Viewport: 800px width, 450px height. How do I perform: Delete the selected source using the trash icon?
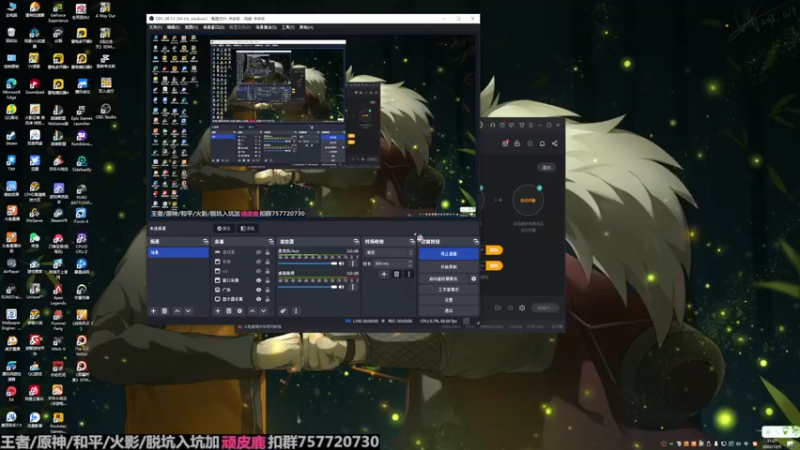click(x=229, y=311)
